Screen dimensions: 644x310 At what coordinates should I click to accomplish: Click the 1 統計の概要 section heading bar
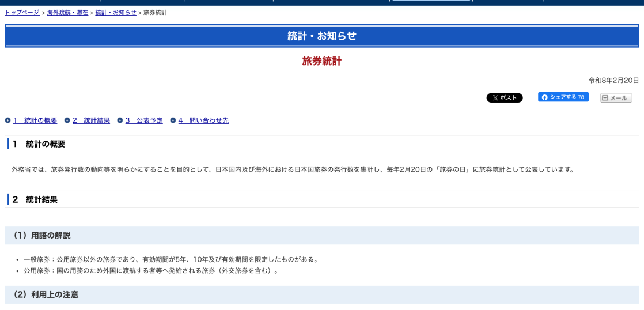[x=321, y=143]
